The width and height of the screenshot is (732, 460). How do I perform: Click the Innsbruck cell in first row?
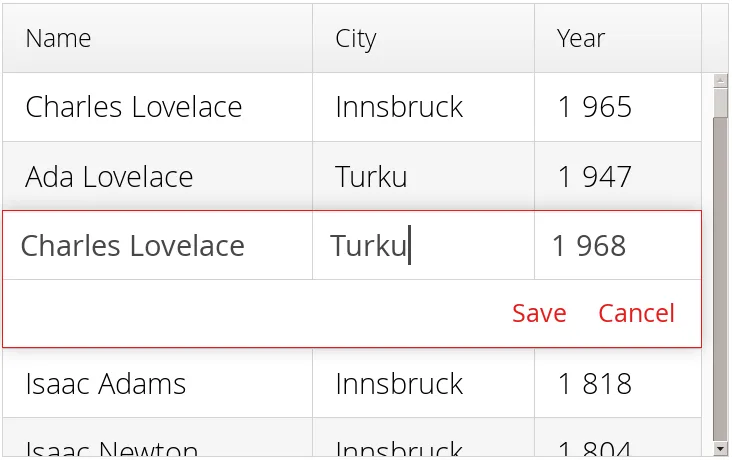coord(423,107)
